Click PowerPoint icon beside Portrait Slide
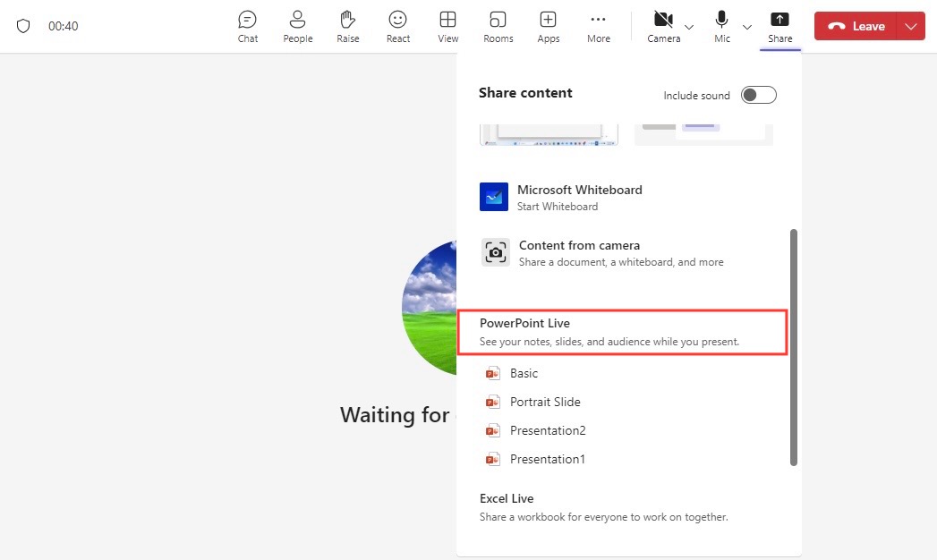The width and height of the screenshot is (937, 560). (x=492, y=402)
